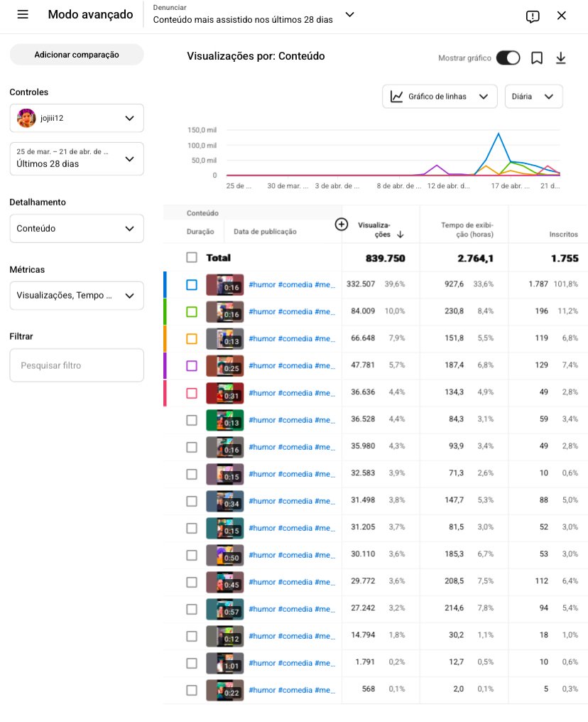Click the Duração column header

pos(200,232)
